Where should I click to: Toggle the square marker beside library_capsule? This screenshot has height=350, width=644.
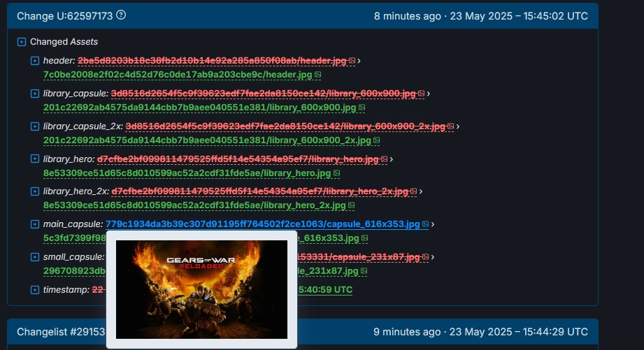point(35,94)
